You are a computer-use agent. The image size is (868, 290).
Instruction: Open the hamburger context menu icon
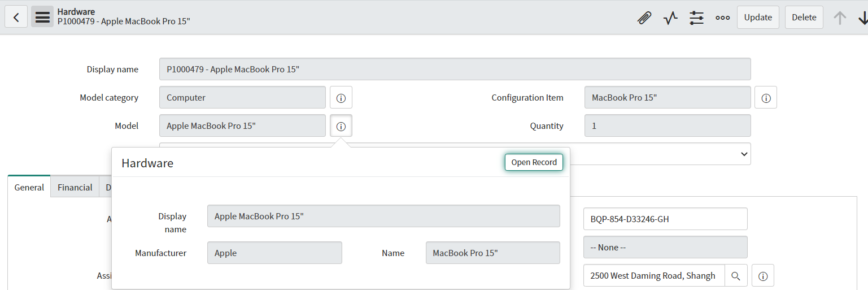point(42,18)
